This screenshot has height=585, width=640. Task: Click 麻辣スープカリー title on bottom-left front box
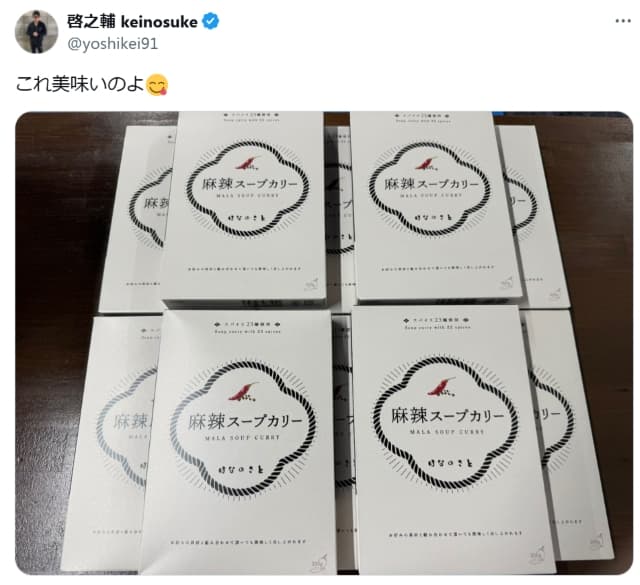(245, 421)
